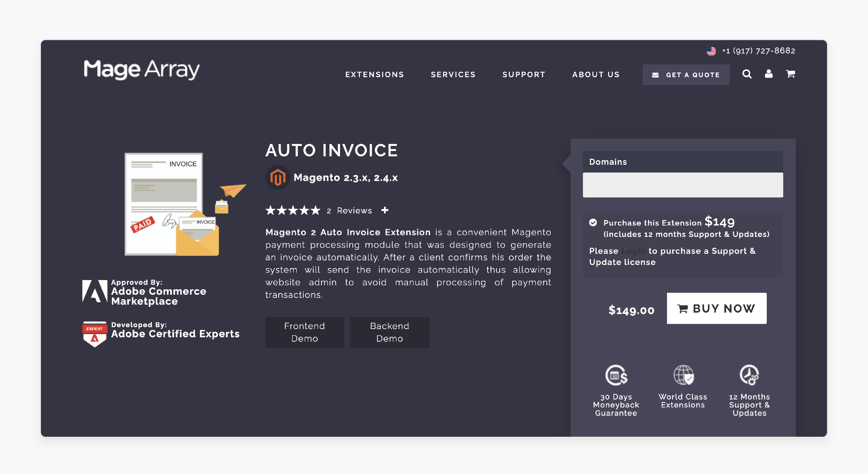Click the 30 Days Moneyback Guarantee icon
868x474 pixels.
coord(616,375)
